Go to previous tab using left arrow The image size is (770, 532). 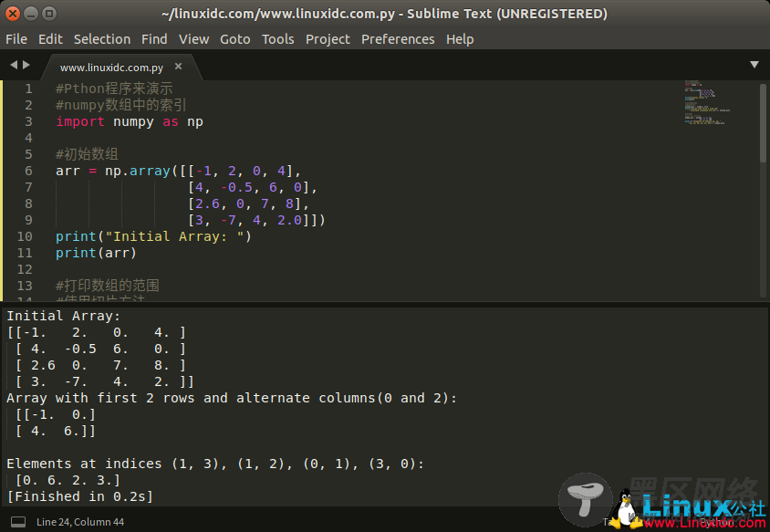[x=14, y=65]
